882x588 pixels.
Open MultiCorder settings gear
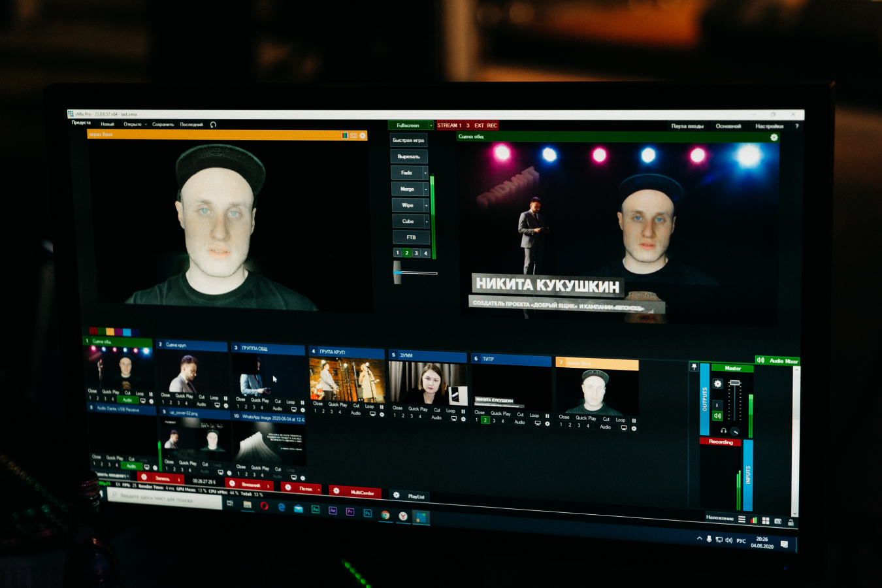tap(336, 491)
